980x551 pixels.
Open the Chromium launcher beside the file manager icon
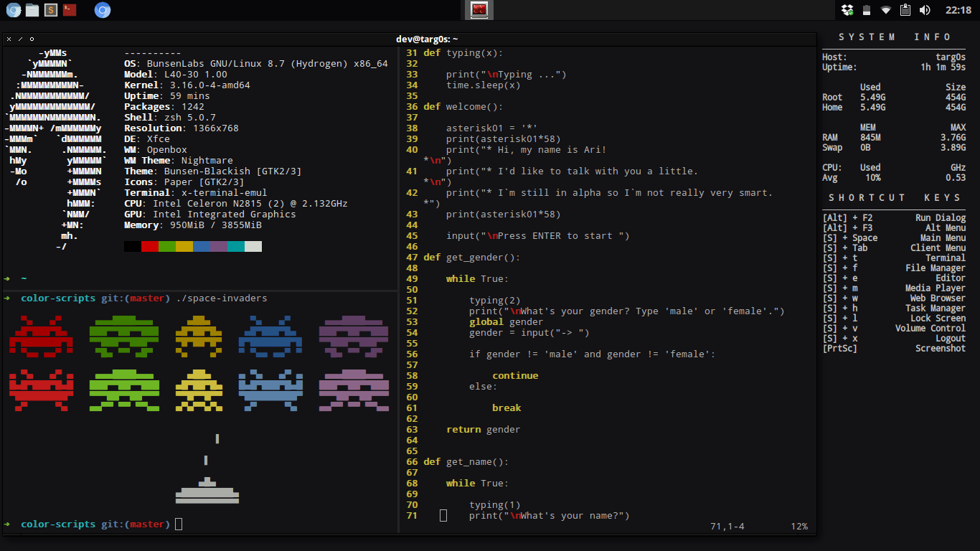[12, 10]
